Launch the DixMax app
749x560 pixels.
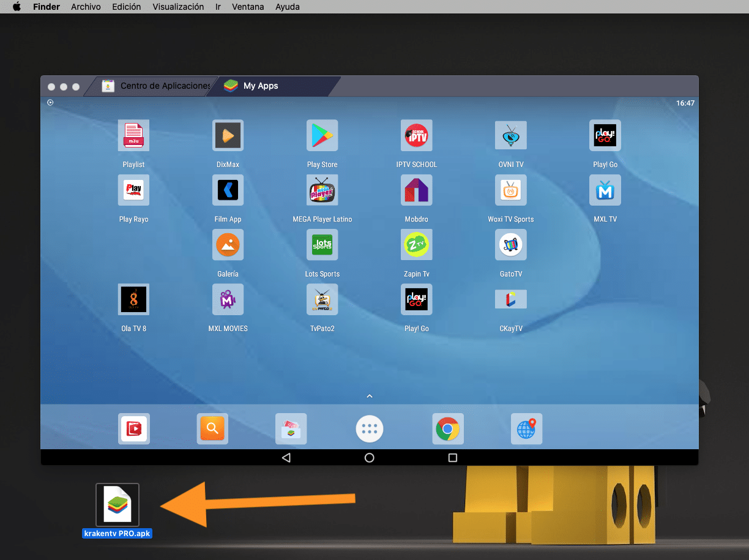pos(228,136)
